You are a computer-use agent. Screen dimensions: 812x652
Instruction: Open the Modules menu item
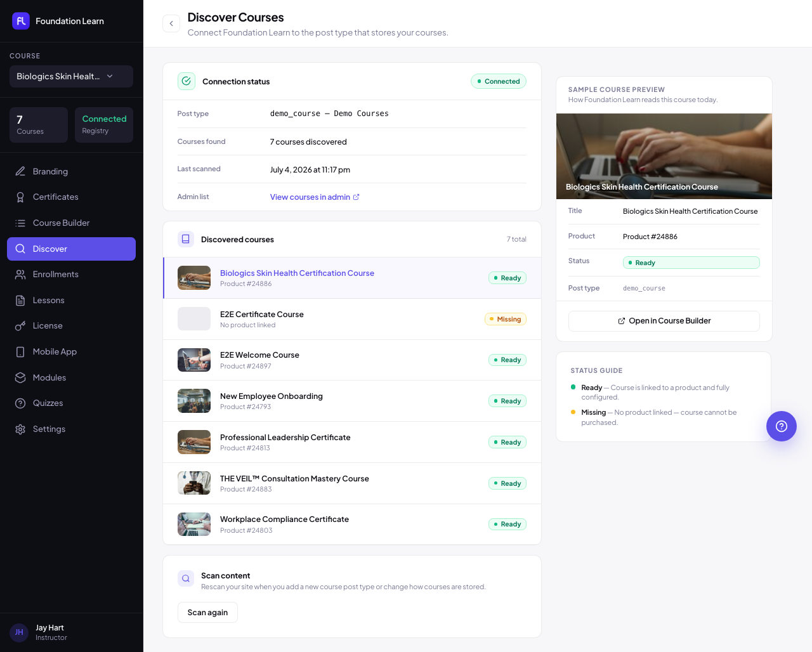pyautogui.click(x=71, y=377)
